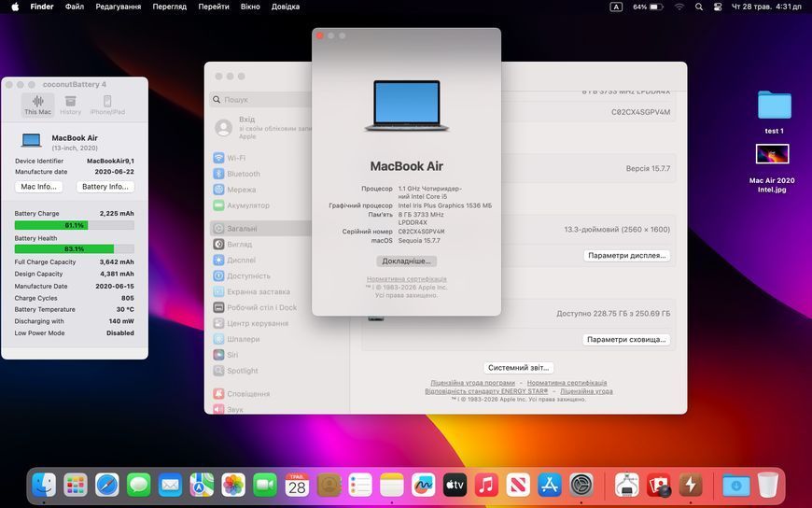Screen dimensions: 812x508
Task: Open Дисплеї in the settings sidebar
Action: tap(234, 260)
